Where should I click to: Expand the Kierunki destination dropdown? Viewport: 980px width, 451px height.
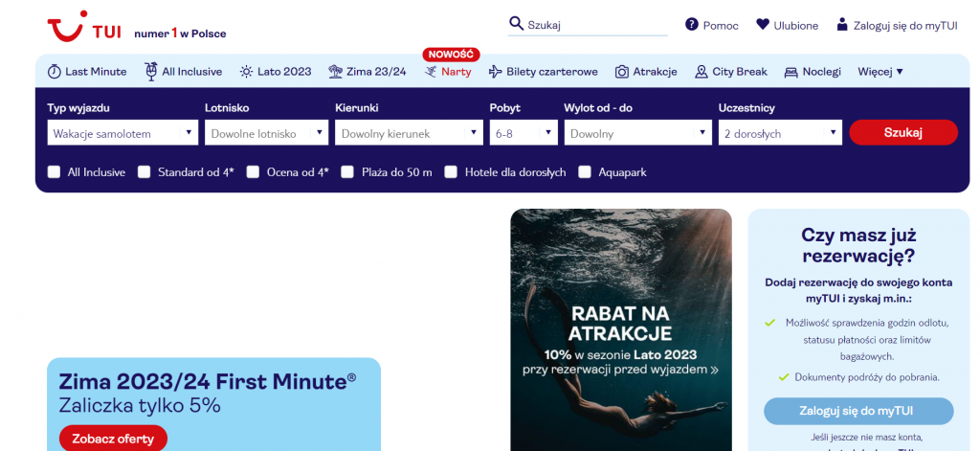tap(409, 132)
